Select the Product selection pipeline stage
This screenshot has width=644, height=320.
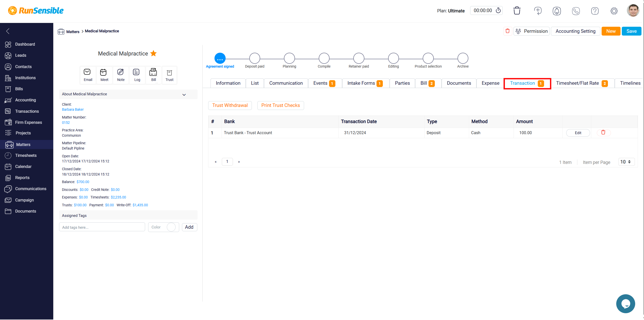428,58
